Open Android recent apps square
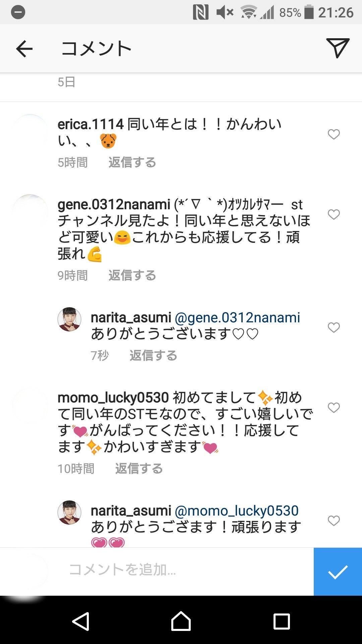 tap(282, 622)
